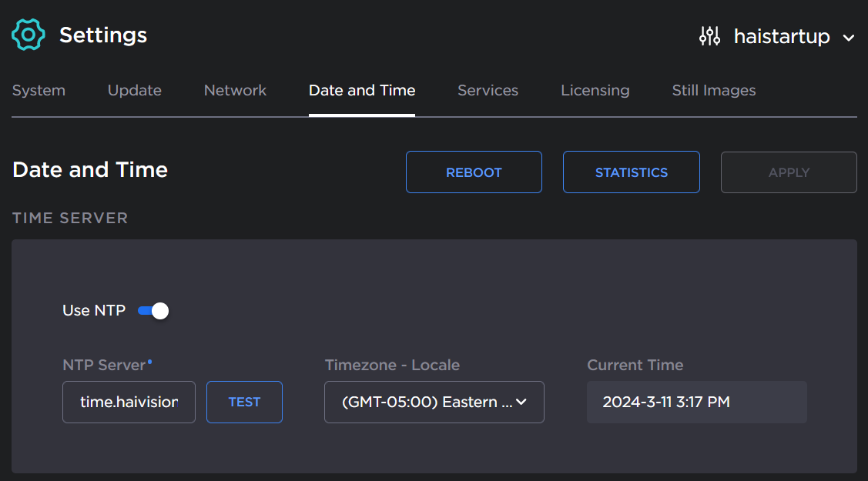This screenshot has height=481, width=868.
Task: Switch to the Still Images tab
Action: pos(713,90)
